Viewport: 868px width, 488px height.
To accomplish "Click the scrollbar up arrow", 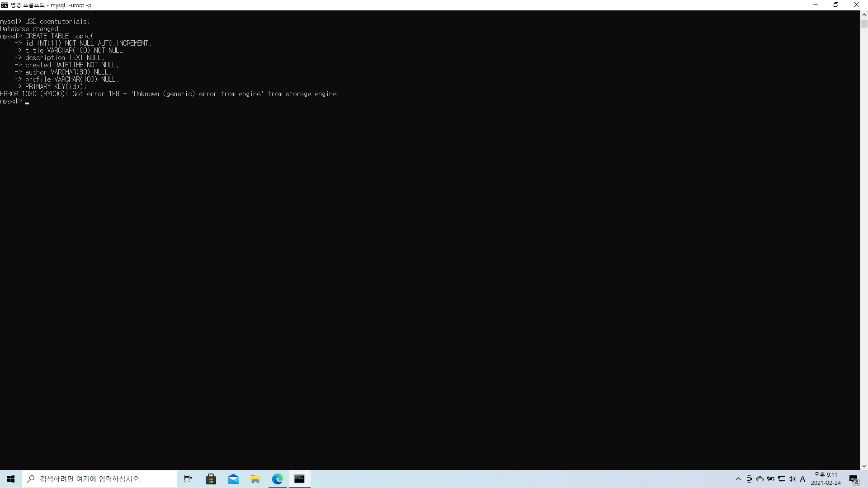I will pos(864,14).
